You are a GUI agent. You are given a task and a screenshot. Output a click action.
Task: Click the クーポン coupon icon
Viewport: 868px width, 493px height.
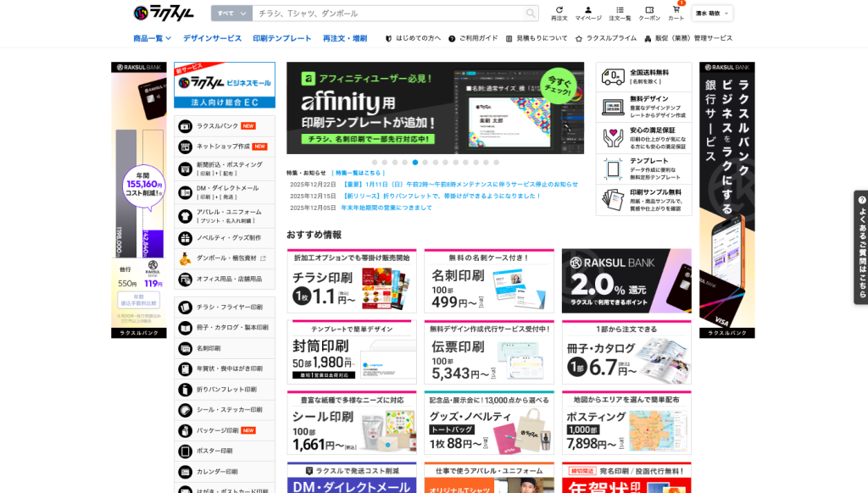point(649,13)
